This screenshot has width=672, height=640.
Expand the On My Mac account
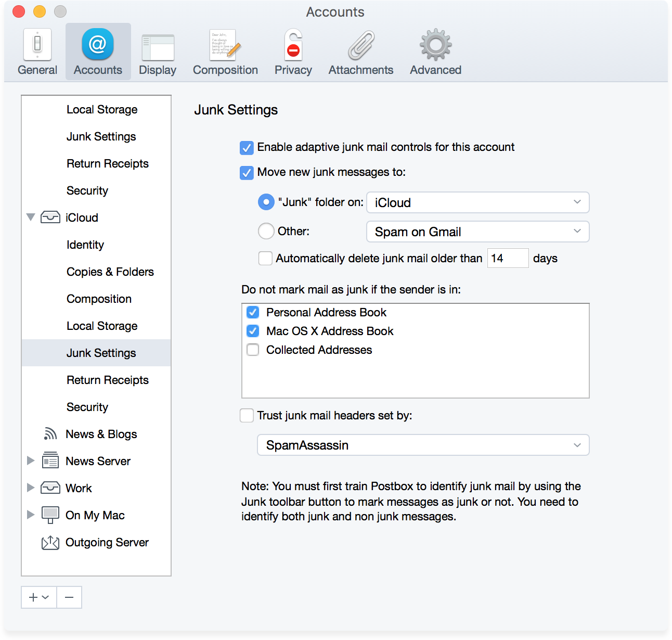[x=31, y=515]
